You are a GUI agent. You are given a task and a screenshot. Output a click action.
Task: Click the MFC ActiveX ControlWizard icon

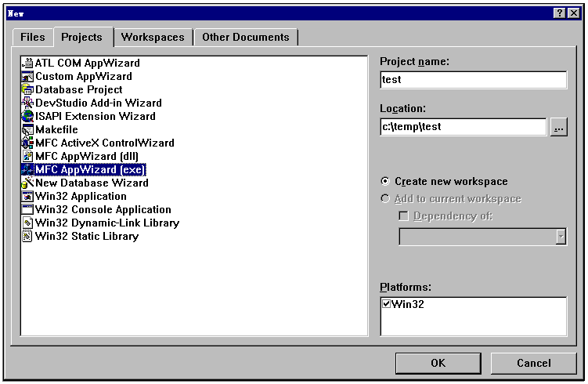pyautogui.click(x=27, y=143)
